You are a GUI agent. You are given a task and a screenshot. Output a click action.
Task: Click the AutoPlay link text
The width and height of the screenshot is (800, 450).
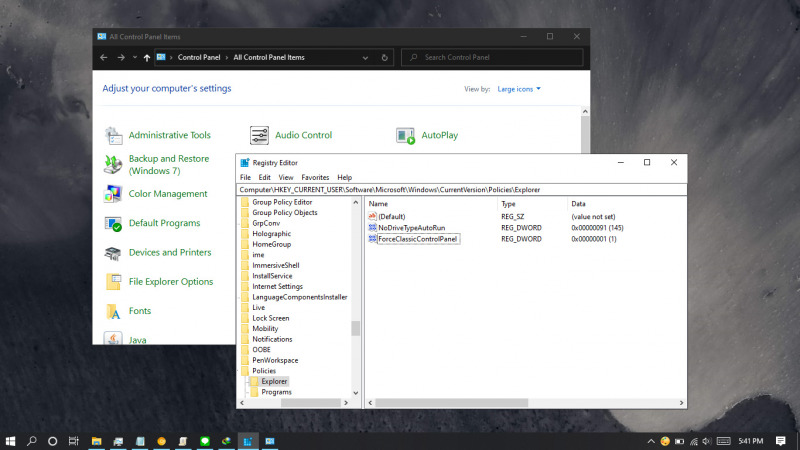439,135
